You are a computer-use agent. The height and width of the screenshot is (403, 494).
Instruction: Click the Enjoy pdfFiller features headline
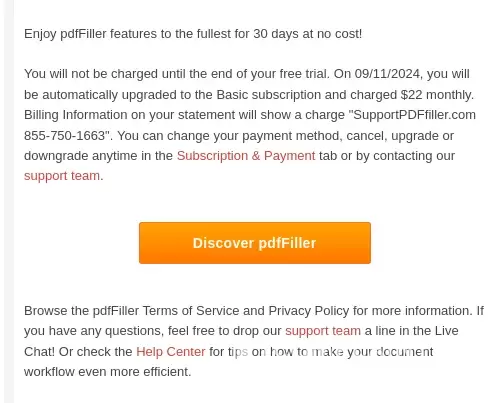(193, 34)
